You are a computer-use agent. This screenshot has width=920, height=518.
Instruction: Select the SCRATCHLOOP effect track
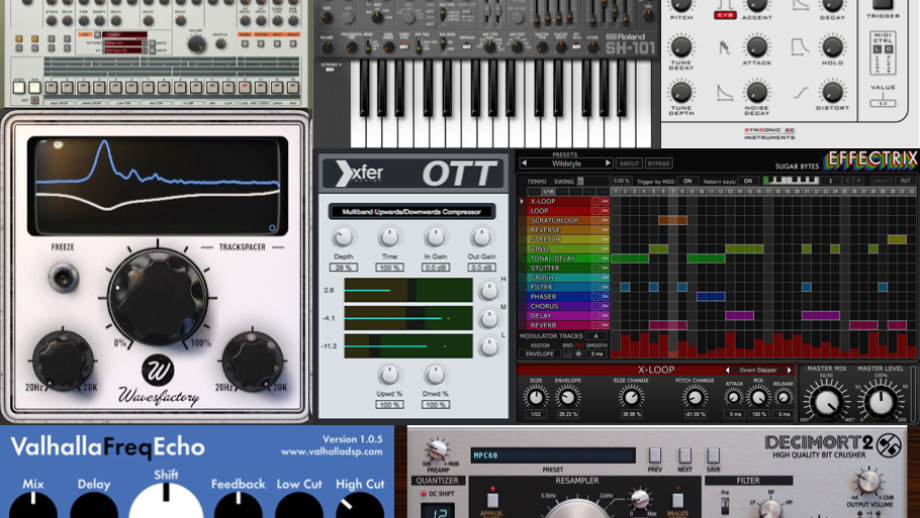click(560, 221)
